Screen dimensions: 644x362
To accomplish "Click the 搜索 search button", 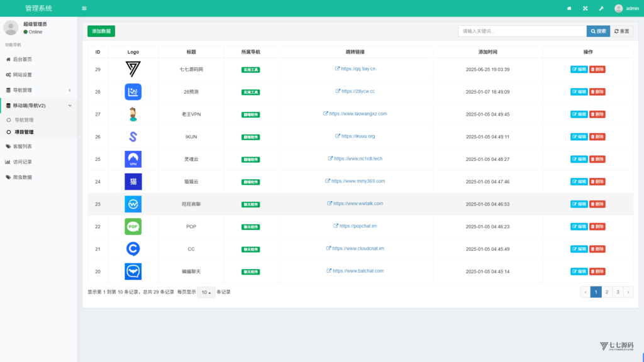I will click(599, 31).
